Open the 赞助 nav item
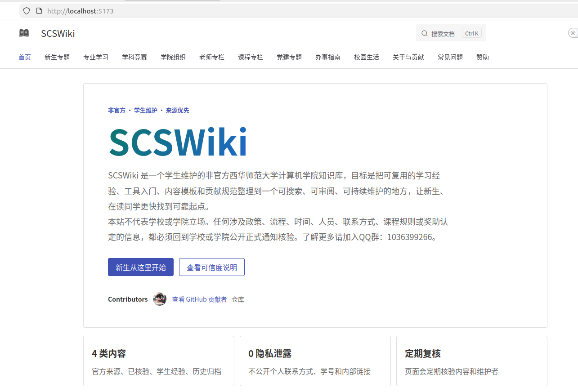The height and width of the screenshot is (392, 578). (483, 57)
